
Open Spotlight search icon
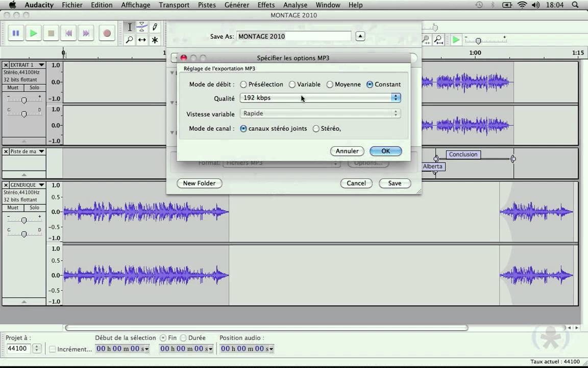pos(575,5)
